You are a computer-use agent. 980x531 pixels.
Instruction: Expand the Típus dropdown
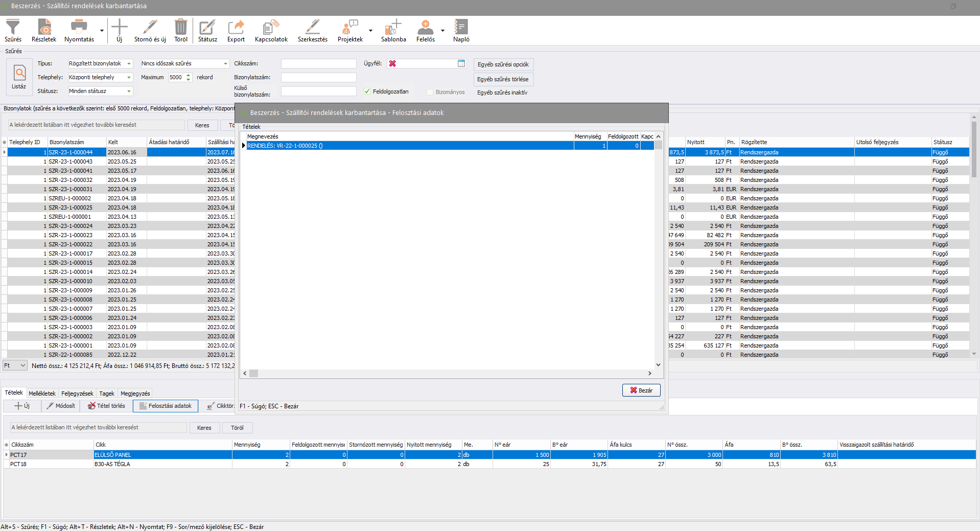(x=129, y=64)
